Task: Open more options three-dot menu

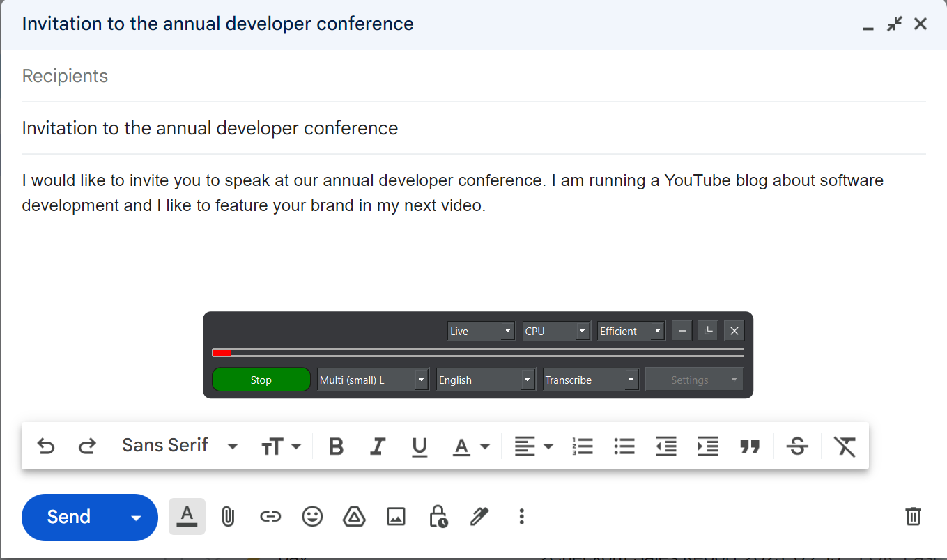Action: [521, 516]
